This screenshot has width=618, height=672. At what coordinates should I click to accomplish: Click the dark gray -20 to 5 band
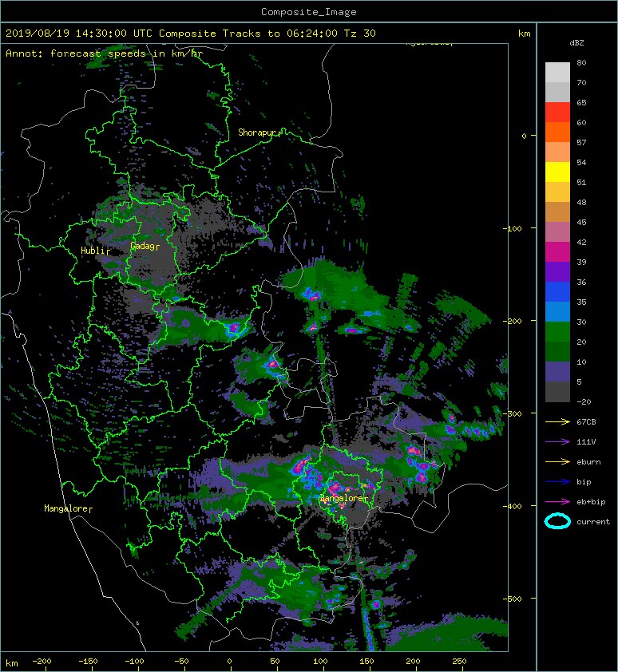(x=557, y=391)
